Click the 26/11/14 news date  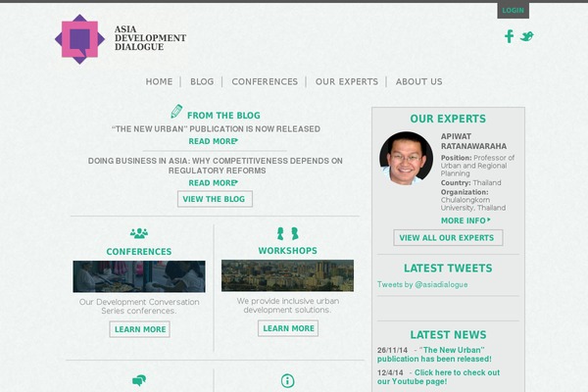(x=392, y=350)
